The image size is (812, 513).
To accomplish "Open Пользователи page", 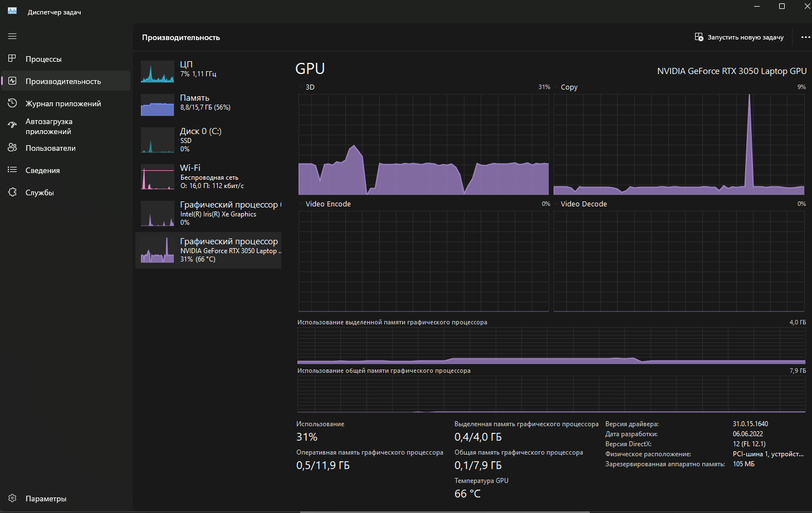I will coord(66,147).
